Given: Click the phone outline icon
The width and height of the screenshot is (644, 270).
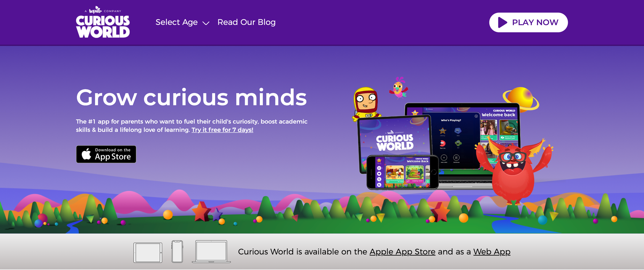Looking at the screenshot, I should [177, 251].
